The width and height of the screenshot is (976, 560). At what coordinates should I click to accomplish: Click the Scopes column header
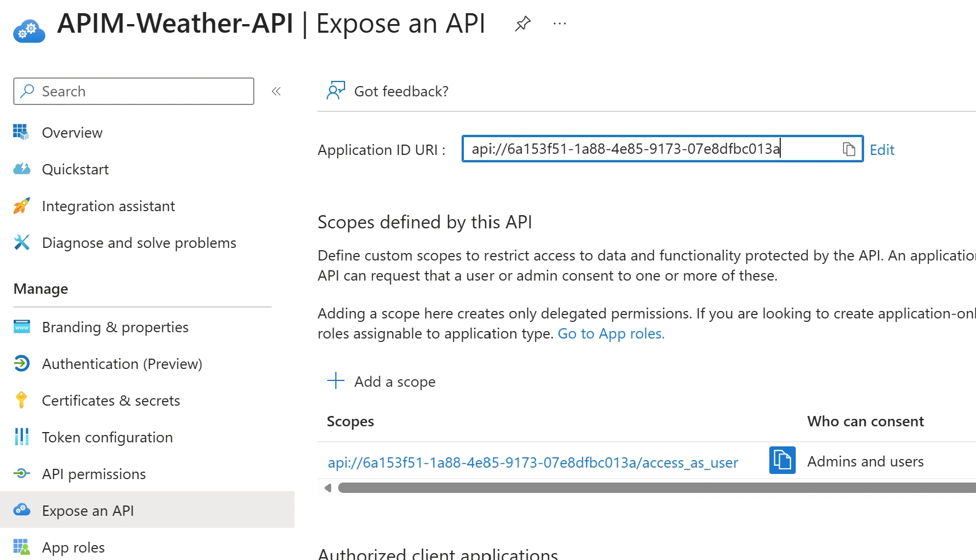(x=350, y=422)
